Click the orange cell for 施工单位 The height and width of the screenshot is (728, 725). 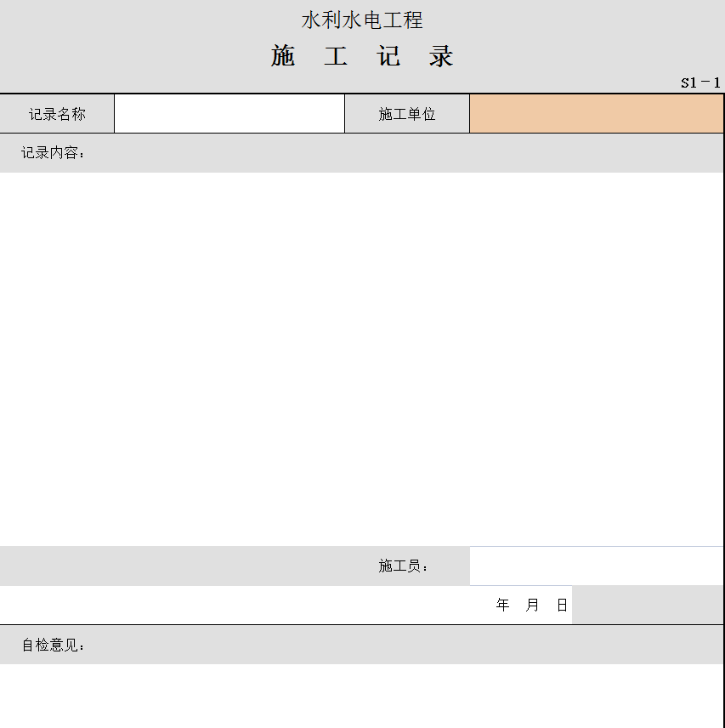[x=597, y=114]
